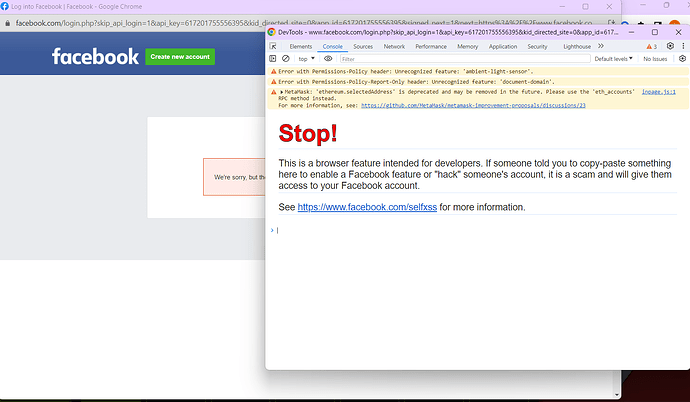The height and width of the screenshot is (402, 690).
Task: Open the Sources tab
Action: (x=363, y=46)
